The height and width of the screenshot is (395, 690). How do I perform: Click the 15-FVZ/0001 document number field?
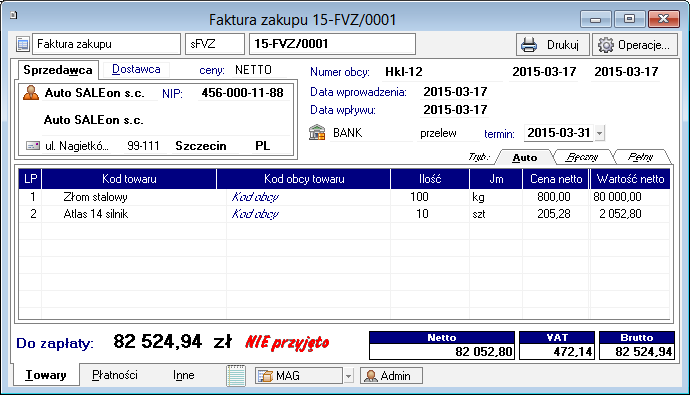coord(332,44)
